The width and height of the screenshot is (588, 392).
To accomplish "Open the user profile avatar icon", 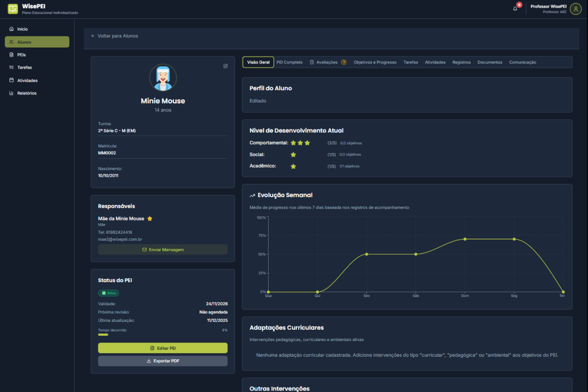I will click(x=575, y=9).
